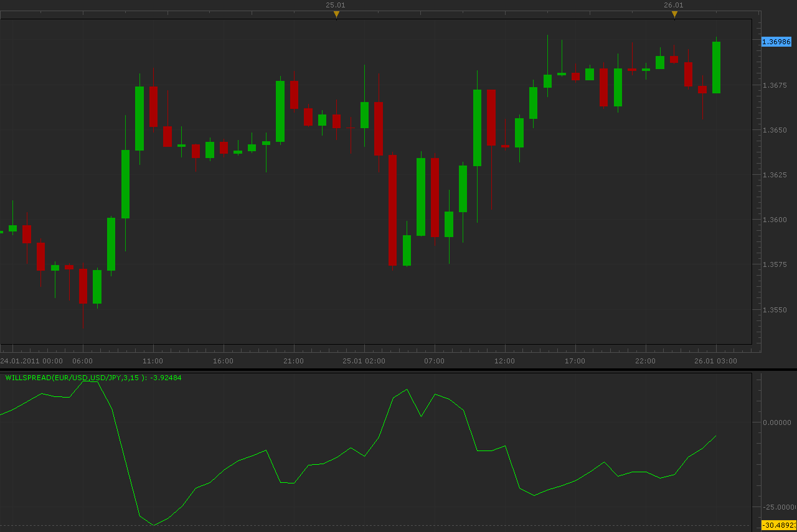Click the 1.3650 price axis label
Image resolution: width=797 pixels, height=532 pixels.
pos(775,130)
